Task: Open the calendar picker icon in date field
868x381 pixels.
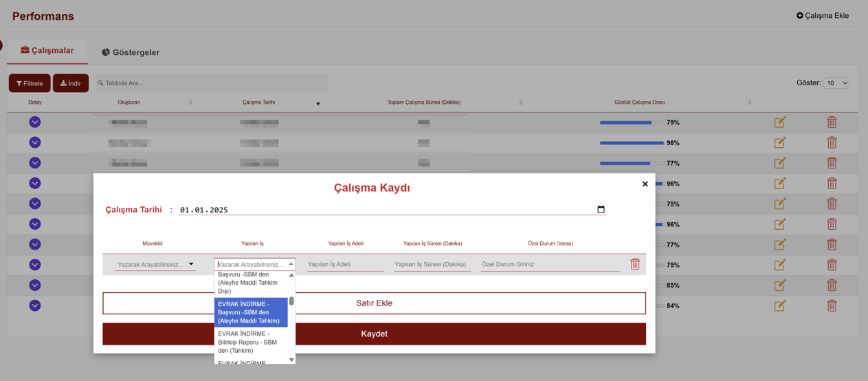Action: [601, 210]
